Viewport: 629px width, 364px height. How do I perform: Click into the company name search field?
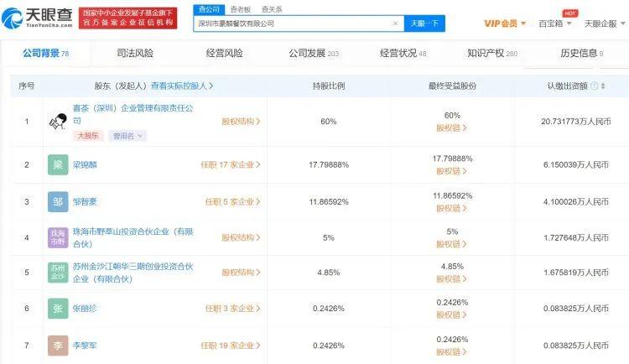(x=294, y=23)
